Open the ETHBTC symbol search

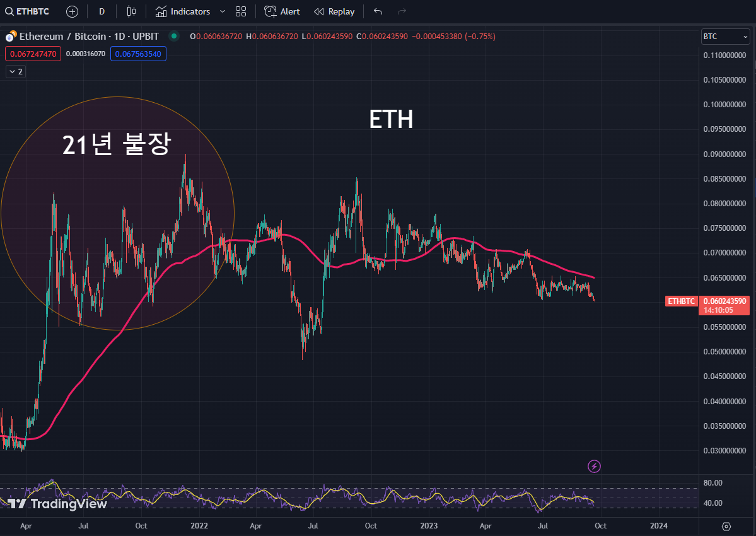pyautogui.click(x=27, y=11)
